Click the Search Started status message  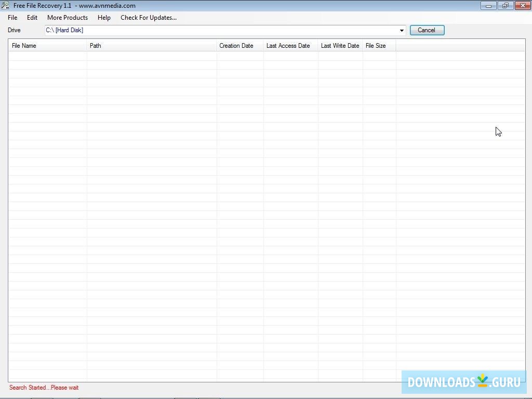point(44,388)
